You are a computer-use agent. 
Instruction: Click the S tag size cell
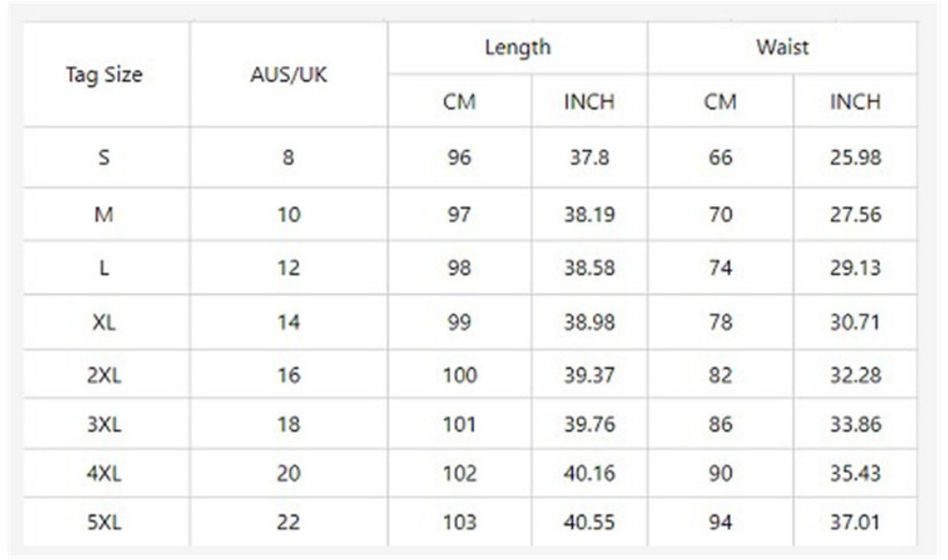104,158
